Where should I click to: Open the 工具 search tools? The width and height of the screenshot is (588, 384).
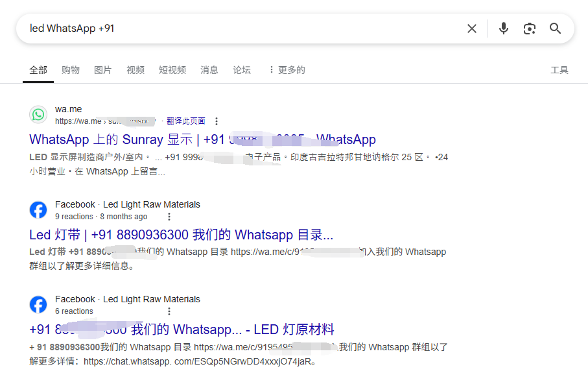pos(559,70)
